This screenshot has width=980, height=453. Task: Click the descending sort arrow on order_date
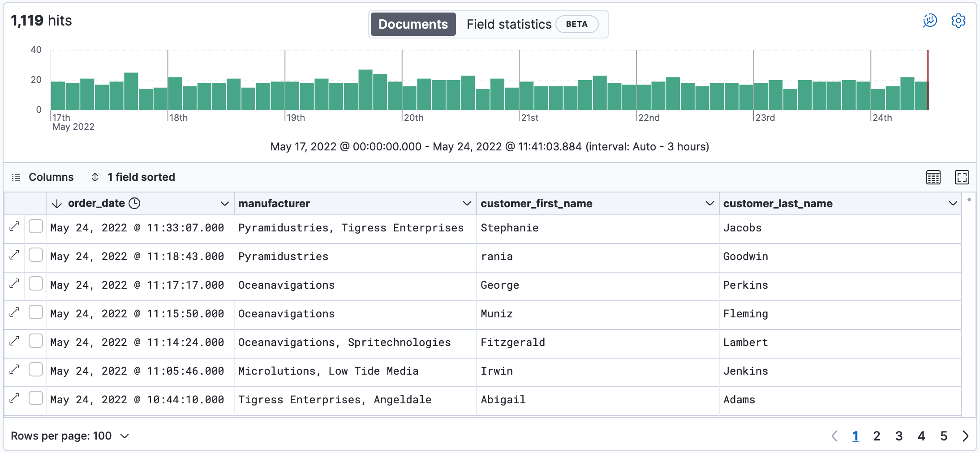[57, 203]
